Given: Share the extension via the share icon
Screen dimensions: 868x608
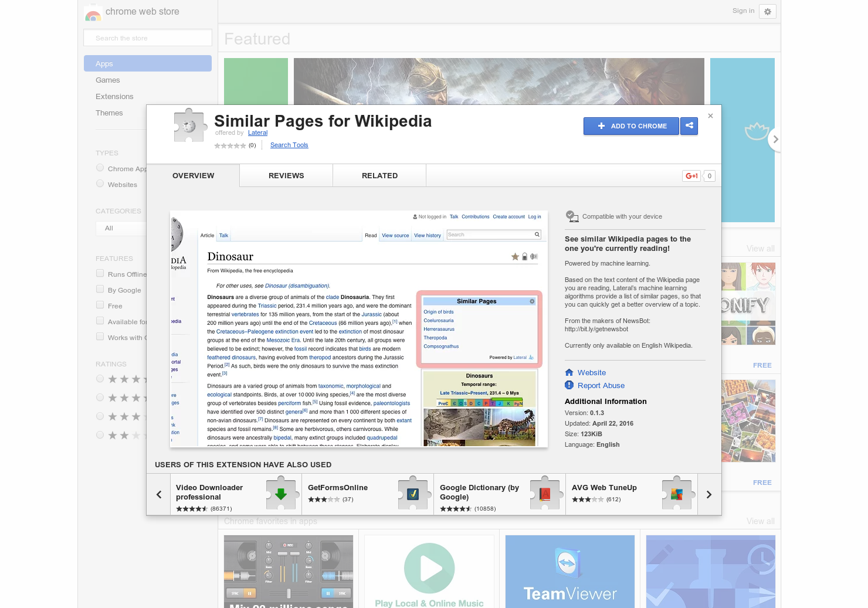Looking at the screenshot, I should coord(689,125).
